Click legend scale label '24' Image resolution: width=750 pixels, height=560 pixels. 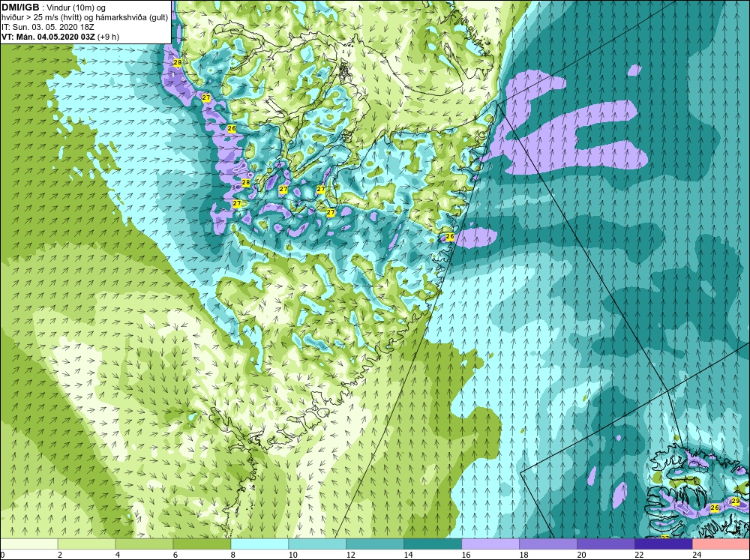pyautogui.click(x=697, y=555)
